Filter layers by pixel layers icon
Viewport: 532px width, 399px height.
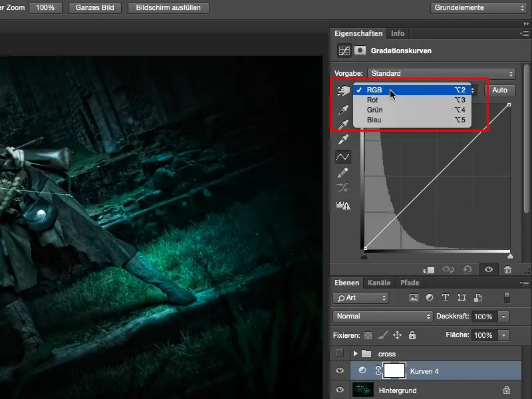414,298
